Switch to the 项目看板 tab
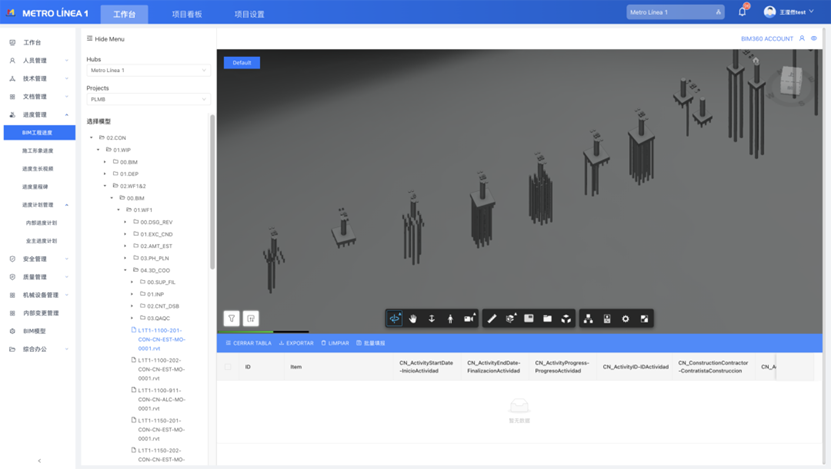Viewport: 831px width, 469px height. tap(187, 14)
